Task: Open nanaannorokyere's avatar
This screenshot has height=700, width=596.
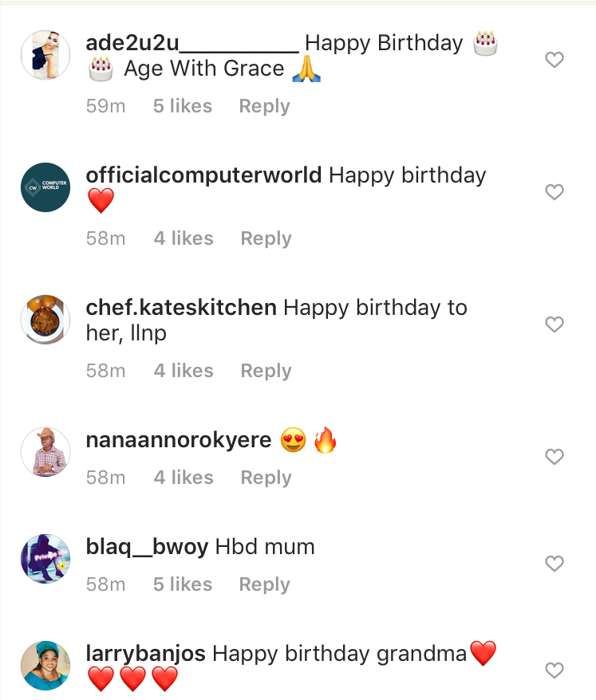Action: pos(45,452)
